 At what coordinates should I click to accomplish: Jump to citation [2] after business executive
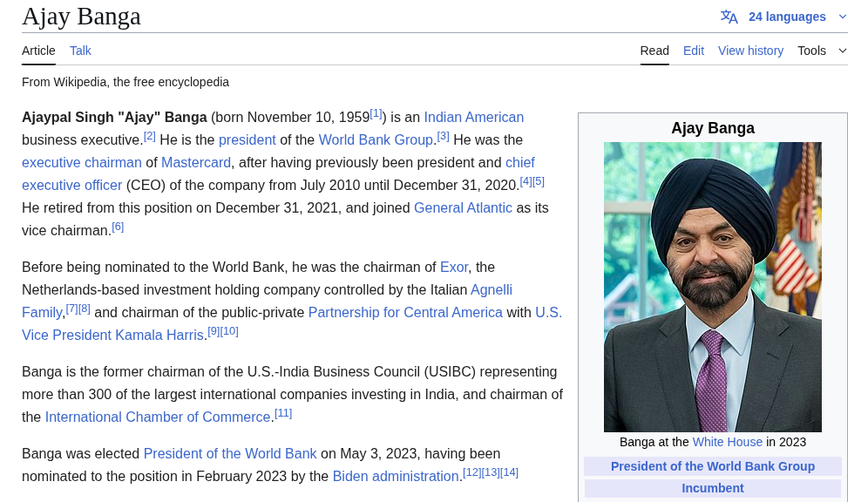point(150,136)
